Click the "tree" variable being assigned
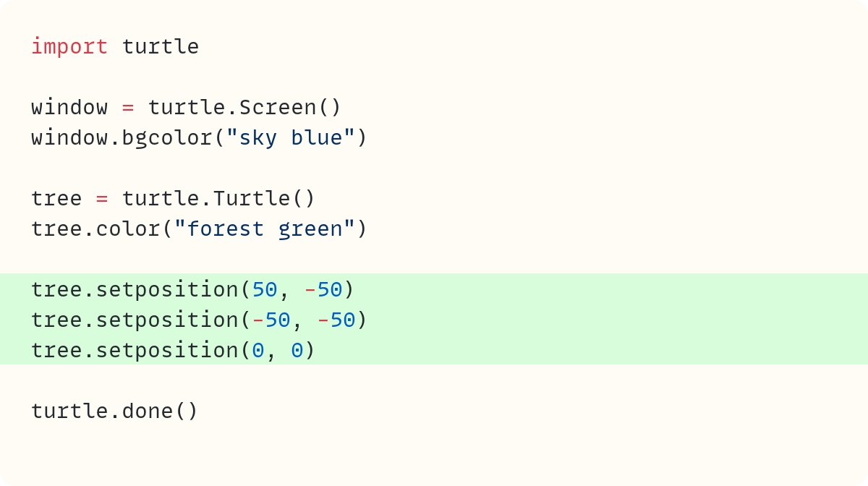The image size is (868, 486). click(x=56, y=199)
